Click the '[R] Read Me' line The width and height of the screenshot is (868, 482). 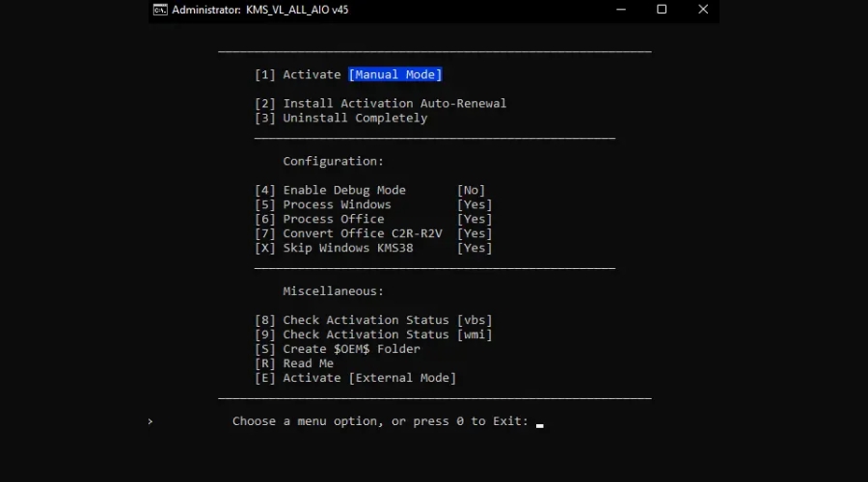coord(294,363)
